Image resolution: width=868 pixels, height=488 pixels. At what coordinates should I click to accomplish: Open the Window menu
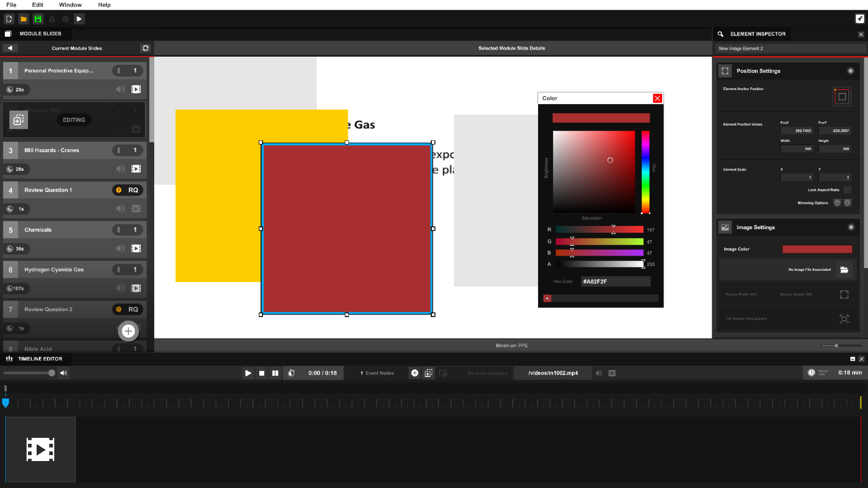coord(70,5)
